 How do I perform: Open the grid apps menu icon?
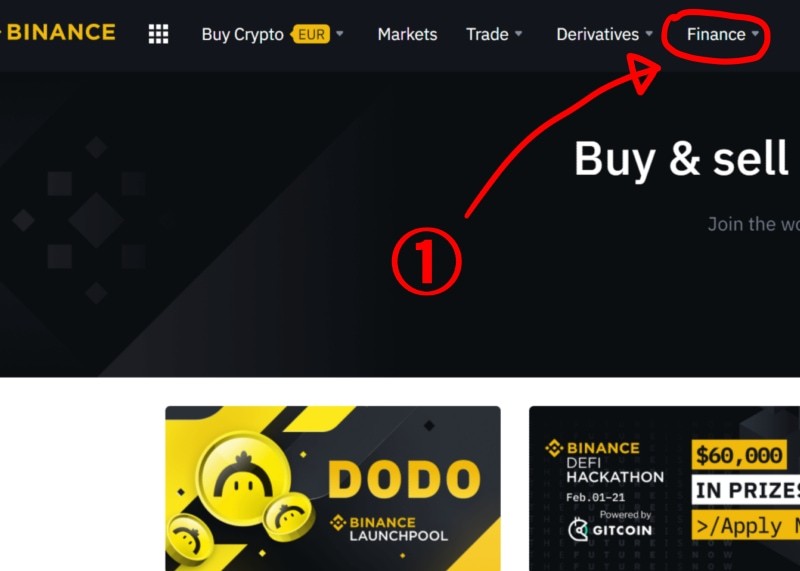click(158, 34)
